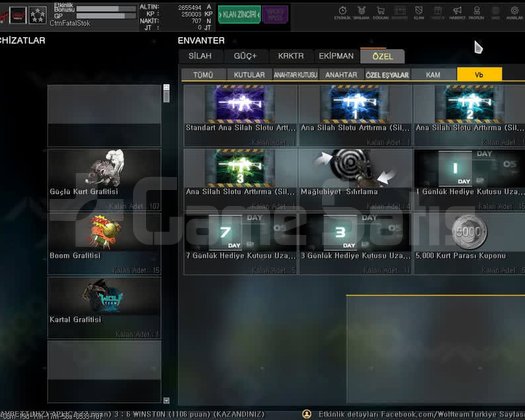This screenshot has height=420, width=525.
Task: Click the purple button beside Klan Zinciri
Action: coord(275,14)
